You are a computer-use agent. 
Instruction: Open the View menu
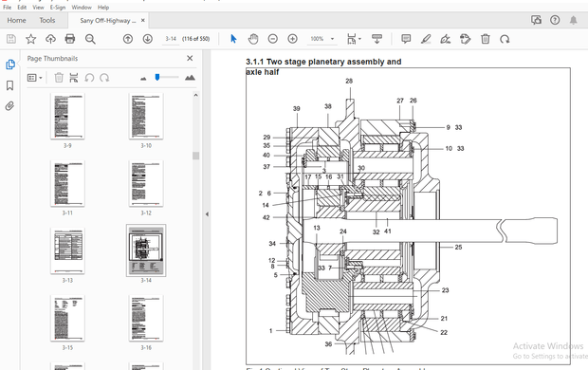tap(38, 8)
